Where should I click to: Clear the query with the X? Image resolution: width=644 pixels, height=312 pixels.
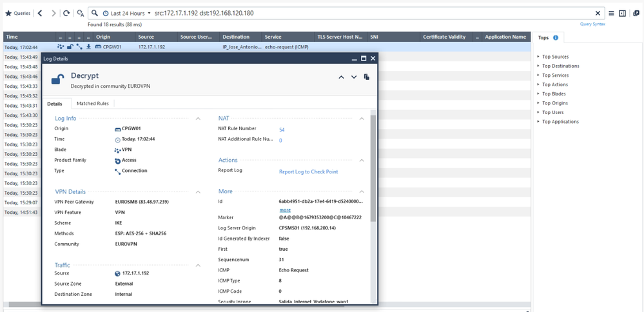(598, 13)
